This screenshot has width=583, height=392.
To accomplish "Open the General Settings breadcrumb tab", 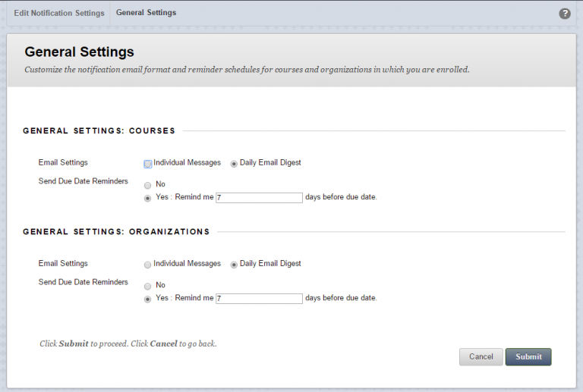I will (x=146, y=13).
